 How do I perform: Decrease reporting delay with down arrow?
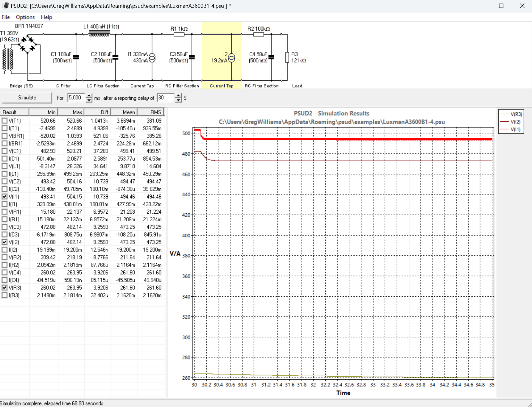pos(178,100)
